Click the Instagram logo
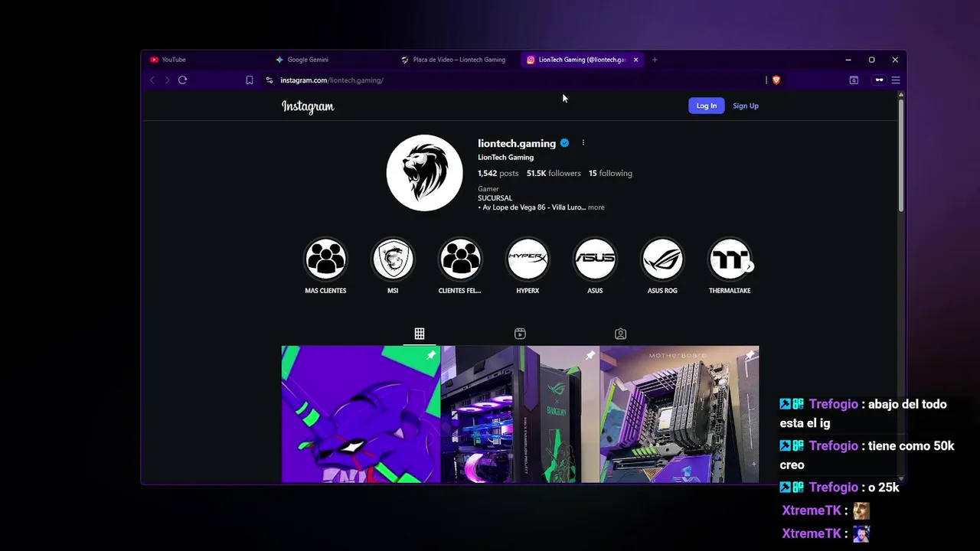This screenshot has width=980, height=551. click(308, 106)
